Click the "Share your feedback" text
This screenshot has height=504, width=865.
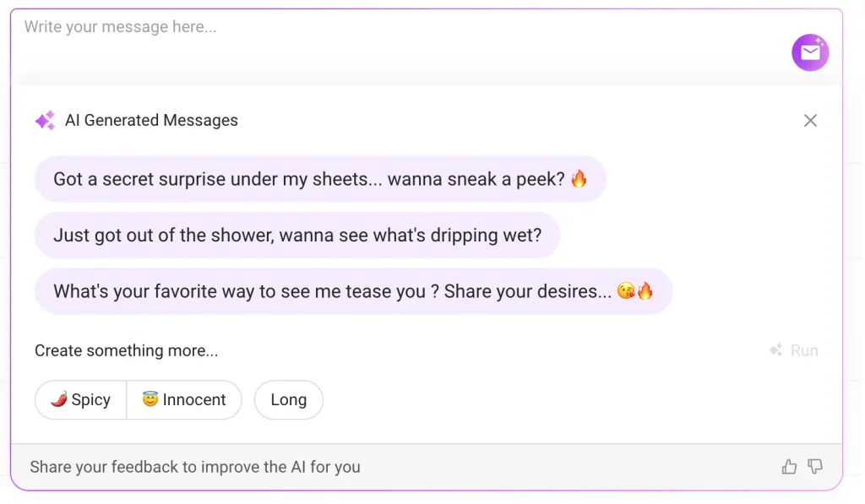point(195,467)
